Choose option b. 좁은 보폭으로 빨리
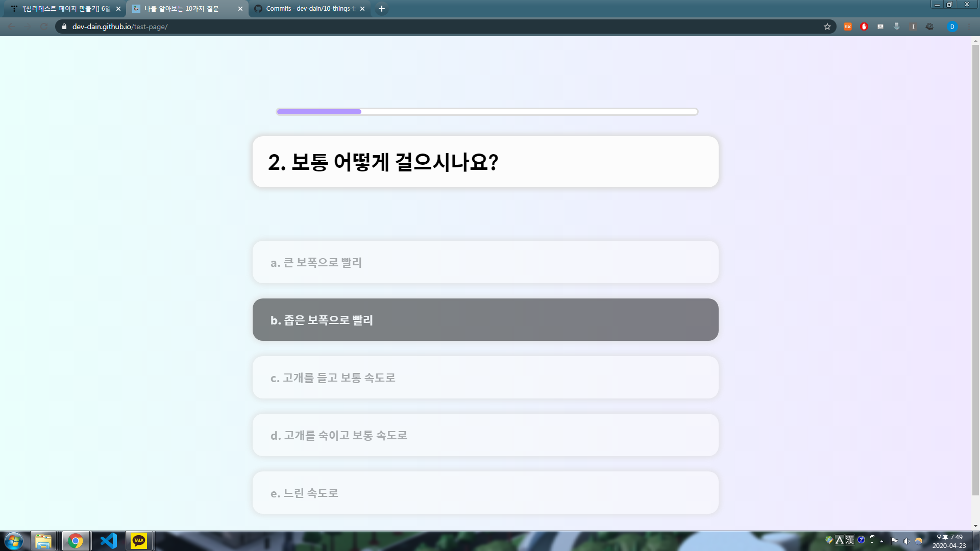 click(485, 320)
